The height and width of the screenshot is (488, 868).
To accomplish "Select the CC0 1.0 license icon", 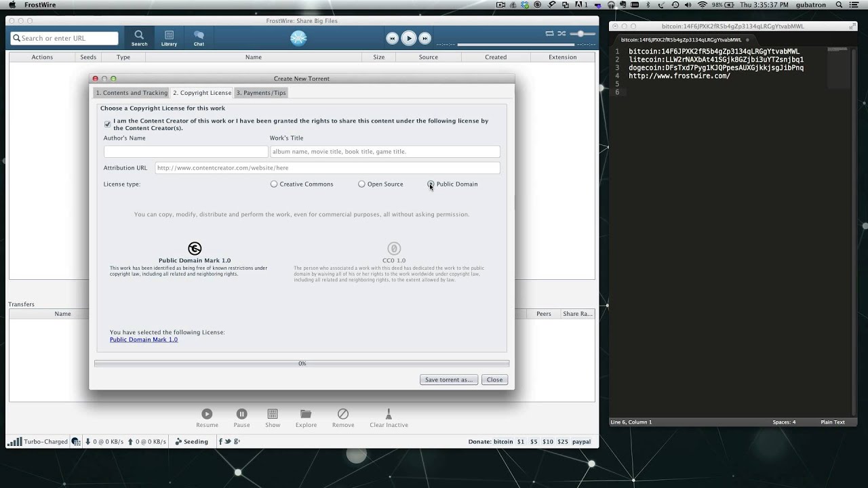I will [394, 249].
